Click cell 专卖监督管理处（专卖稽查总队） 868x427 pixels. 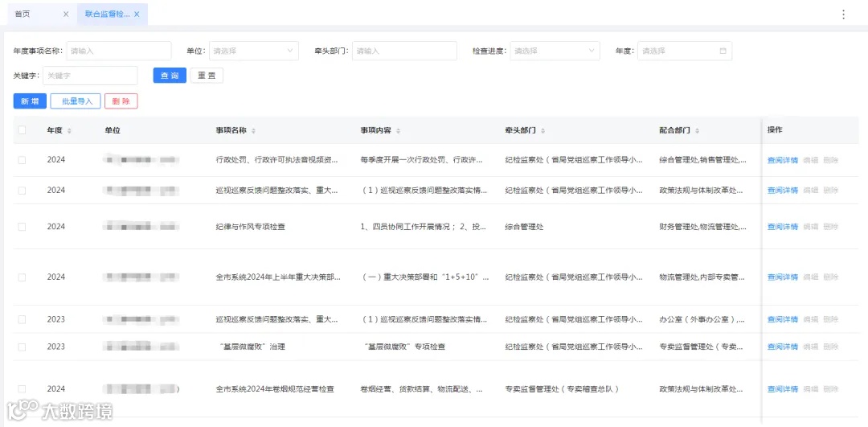(561, 388)
